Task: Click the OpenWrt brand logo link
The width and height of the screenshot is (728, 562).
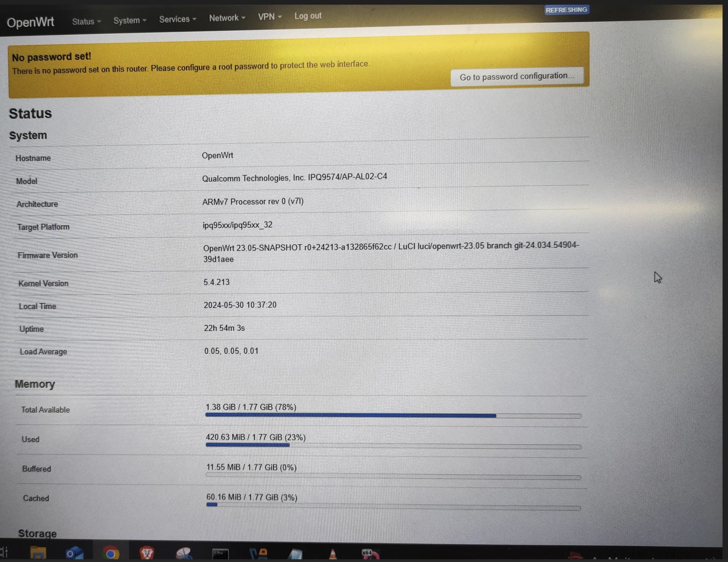Action: pos(31,22)
